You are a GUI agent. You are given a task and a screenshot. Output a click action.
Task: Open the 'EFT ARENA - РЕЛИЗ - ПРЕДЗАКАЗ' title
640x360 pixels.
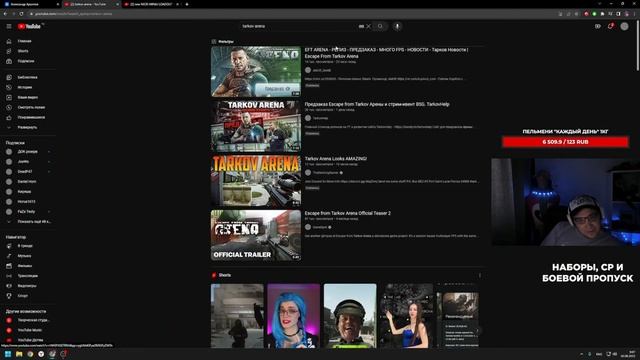pos(386,53)
